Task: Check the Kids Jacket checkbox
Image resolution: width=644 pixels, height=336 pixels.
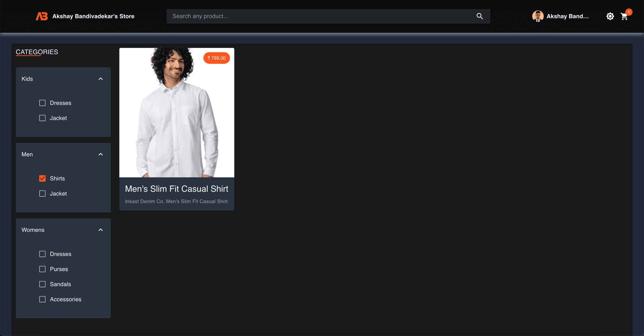Action: point(42,118)
